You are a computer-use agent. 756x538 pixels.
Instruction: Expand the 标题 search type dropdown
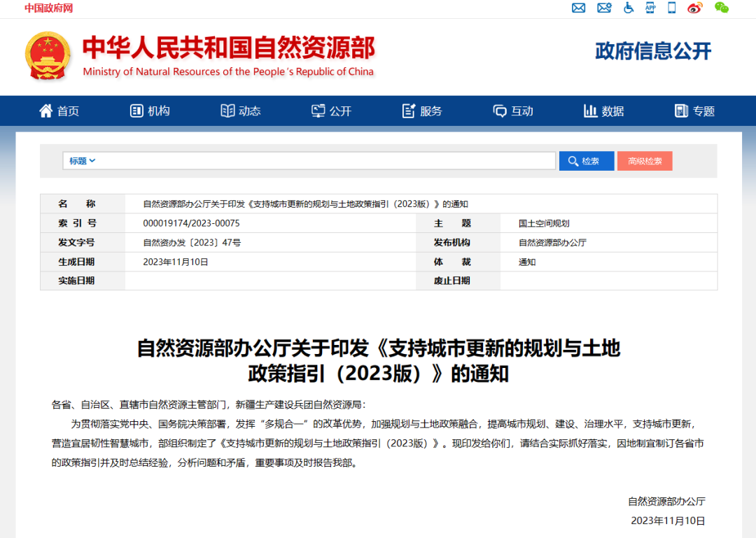[82, 161]
